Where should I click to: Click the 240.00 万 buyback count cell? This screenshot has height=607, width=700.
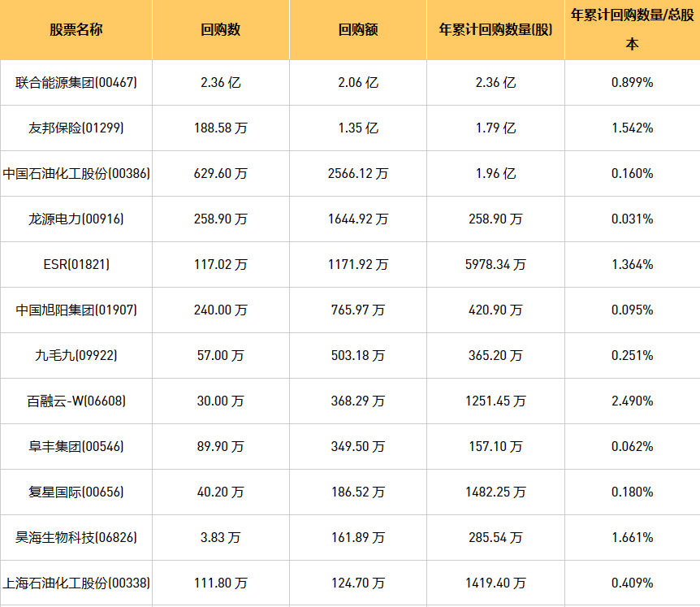pyautogui.click(x=221, y=310)
